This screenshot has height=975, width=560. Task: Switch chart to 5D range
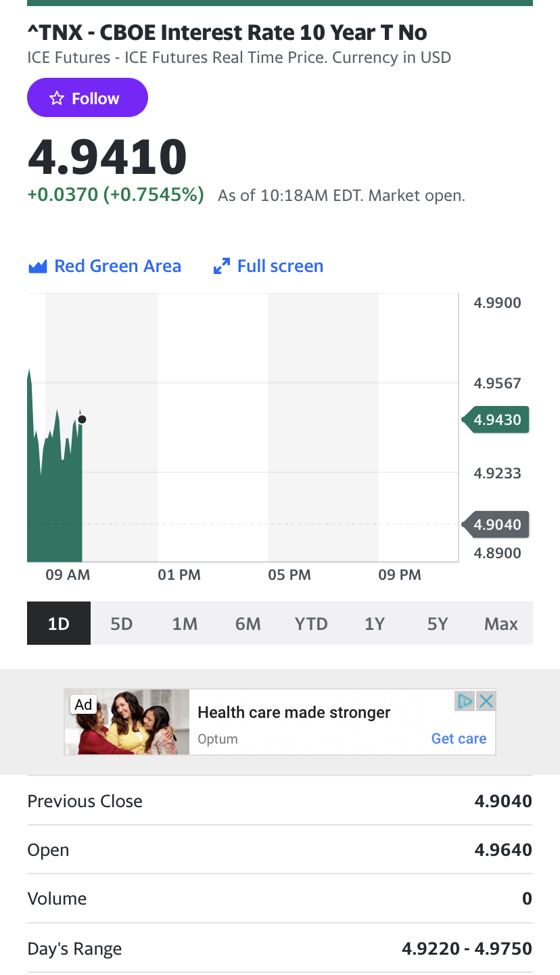[x=122, y=623]
